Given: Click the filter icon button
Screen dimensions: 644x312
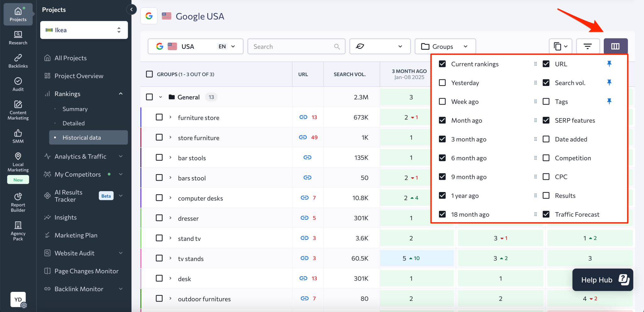Looking at the screenshot, I should 588,46.
